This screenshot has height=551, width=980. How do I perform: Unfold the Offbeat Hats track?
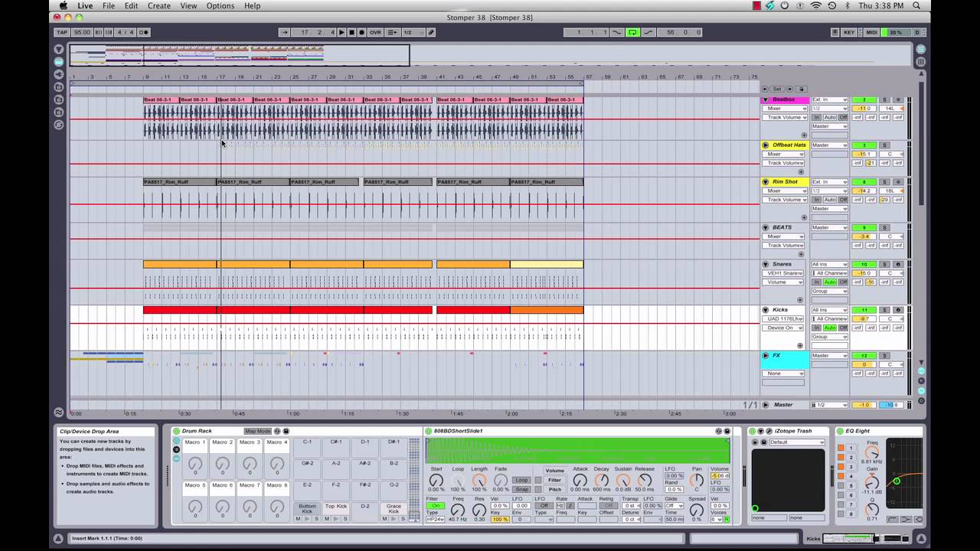[x=765, y=145]
